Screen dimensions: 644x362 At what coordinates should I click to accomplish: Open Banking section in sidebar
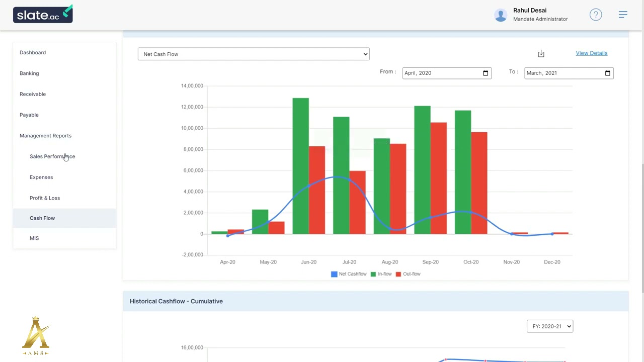click(x=29, y=73)
